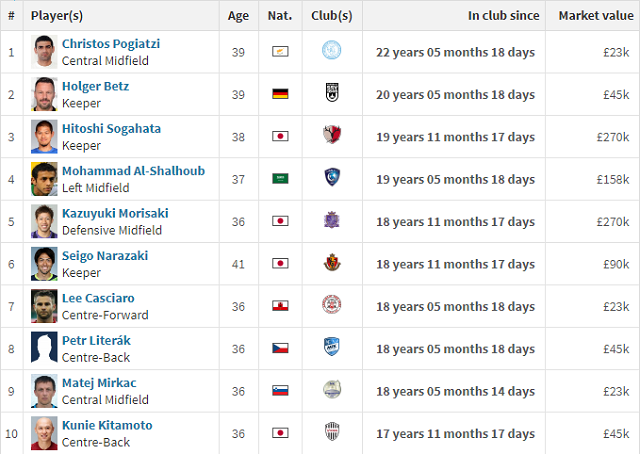Click Hitoshi Sogahata's club crest icon
The width and height of the screenshot is (640, 454).
pyautogui.click(x=332, y=136)
